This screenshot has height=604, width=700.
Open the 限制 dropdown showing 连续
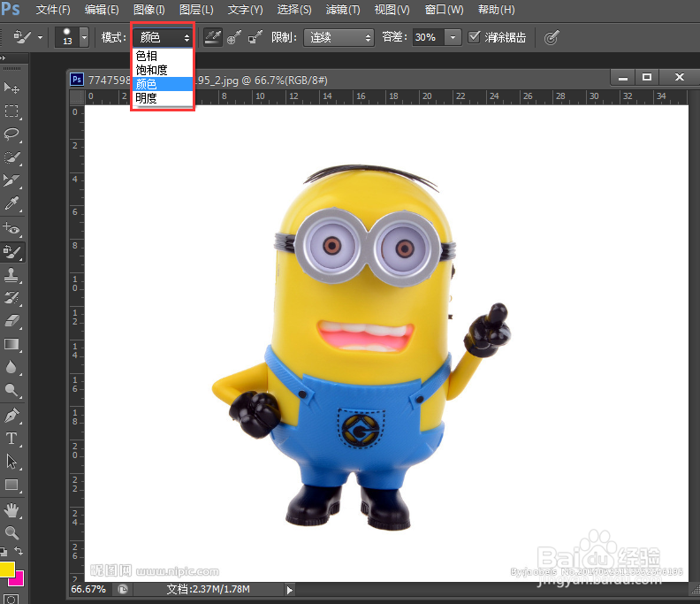[x=339, y=37]
